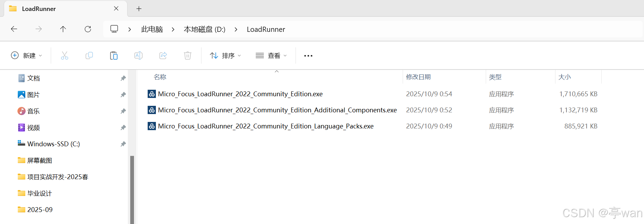Unpin 图片 using its pin icon
644x224 pixels.
pyautogui.click(x=123, y=95)
